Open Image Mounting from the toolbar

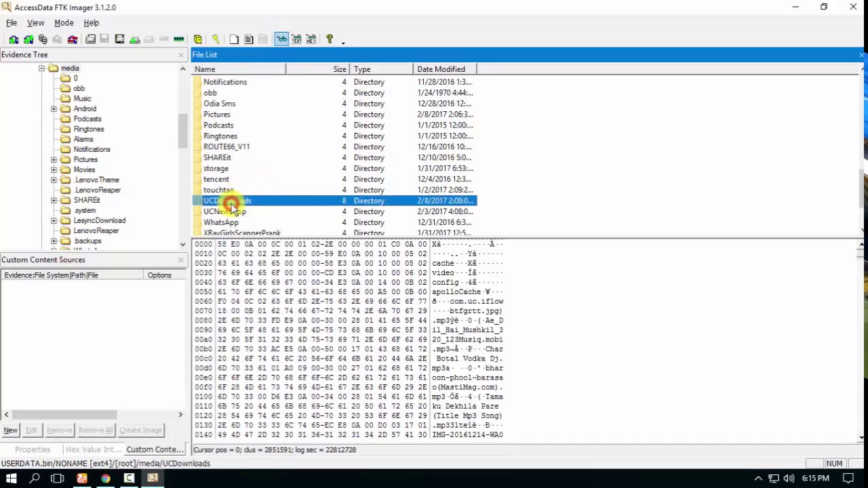[x=43, y=39]
